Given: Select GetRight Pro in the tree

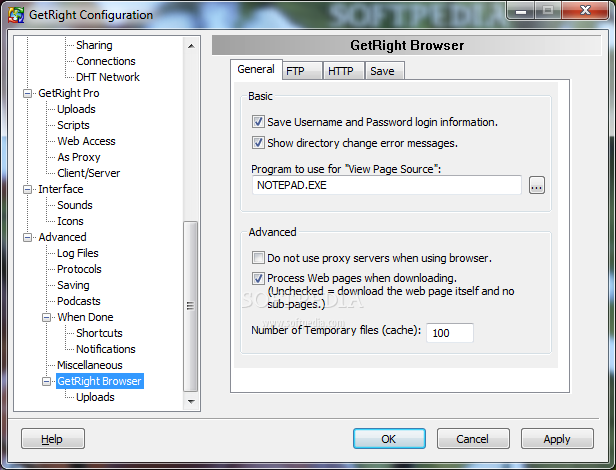Looking at the screenshot, I should [69, 94].
